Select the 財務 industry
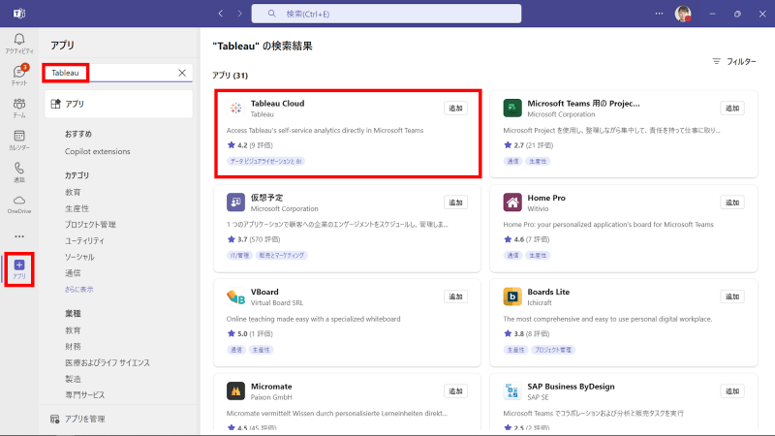 (73, 347)
